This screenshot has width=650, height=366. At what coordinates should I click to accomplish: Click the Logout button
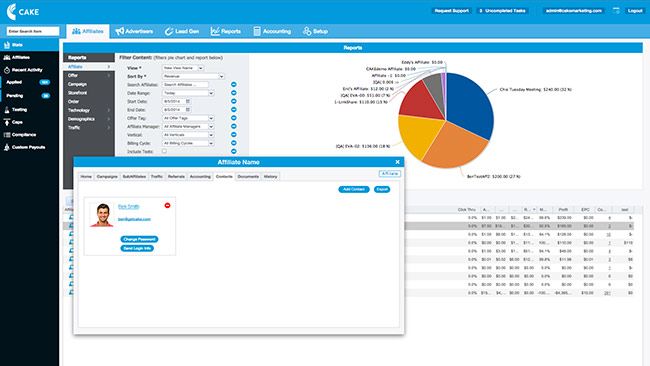[635, 11]
